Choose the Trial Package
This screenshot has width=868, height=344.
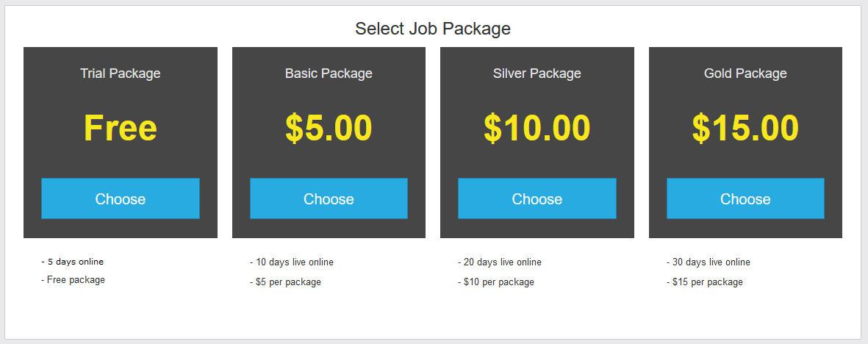pyautogui.click(x=121, y=198)
